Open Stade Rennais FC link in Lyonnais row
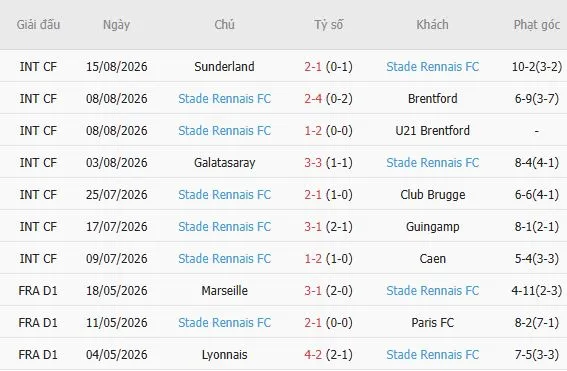This screenshot has width=567, height=371. pos(432,354)
